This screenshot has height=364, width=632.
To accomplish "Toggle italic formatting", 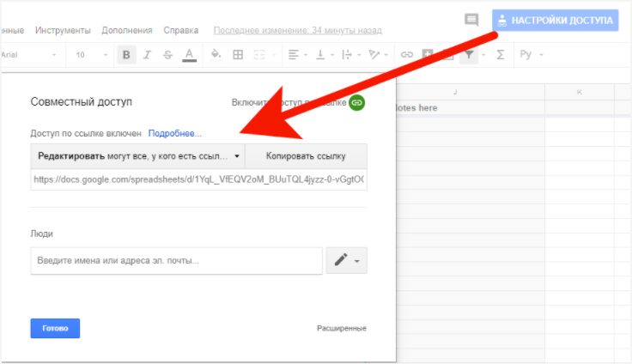I will coord(147,55).
